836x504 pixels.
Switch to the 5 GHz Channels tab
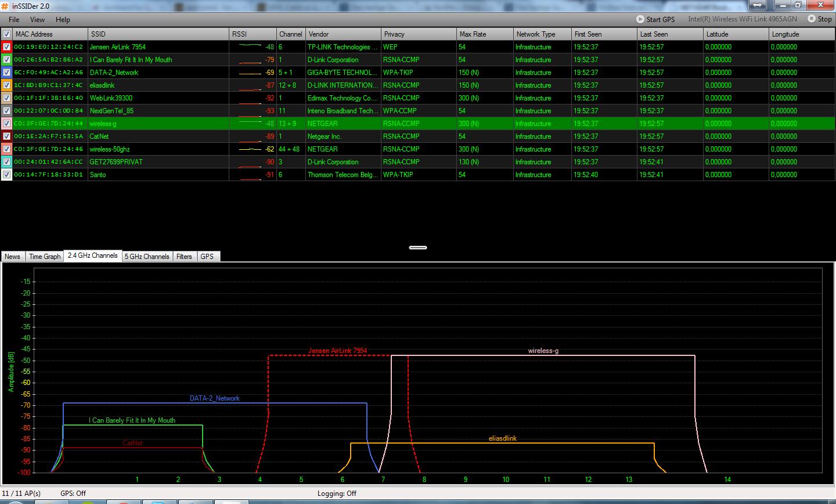pyautogui.click(x=147, y=257)
